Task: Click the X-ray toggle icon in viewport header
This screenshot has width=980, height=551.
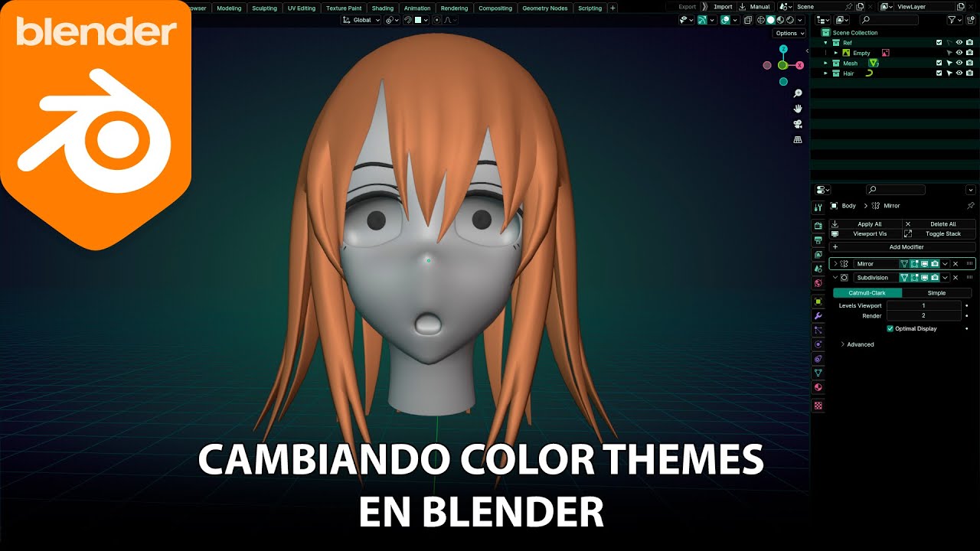Action: (x=748, y=20)
